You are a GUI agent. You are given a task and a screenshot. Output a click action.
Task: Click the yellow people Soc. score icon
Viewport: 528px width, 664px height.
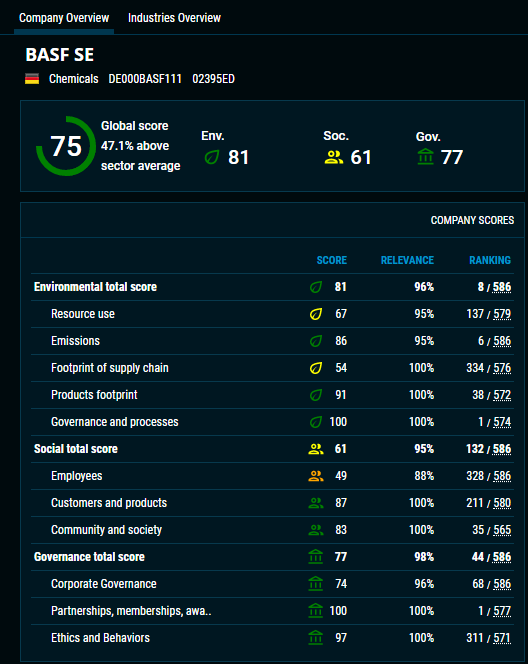(x=334, y=158)
